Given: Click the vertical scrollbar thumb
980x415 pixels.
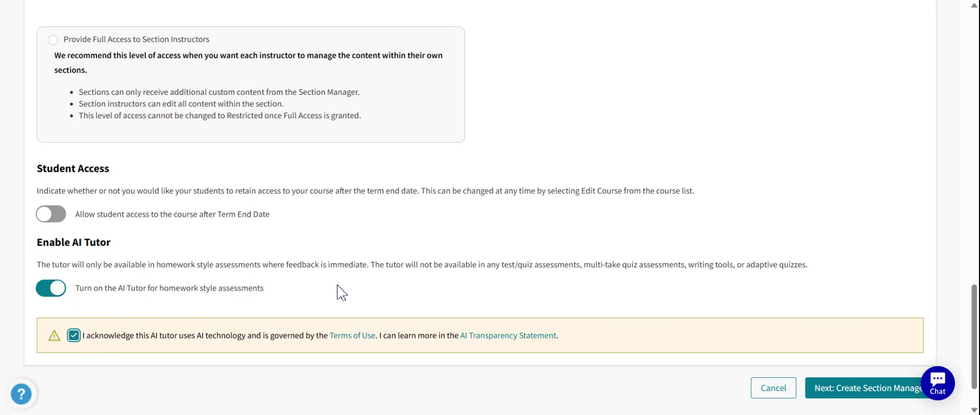Looking at the screenshot, I should point(974,336).
